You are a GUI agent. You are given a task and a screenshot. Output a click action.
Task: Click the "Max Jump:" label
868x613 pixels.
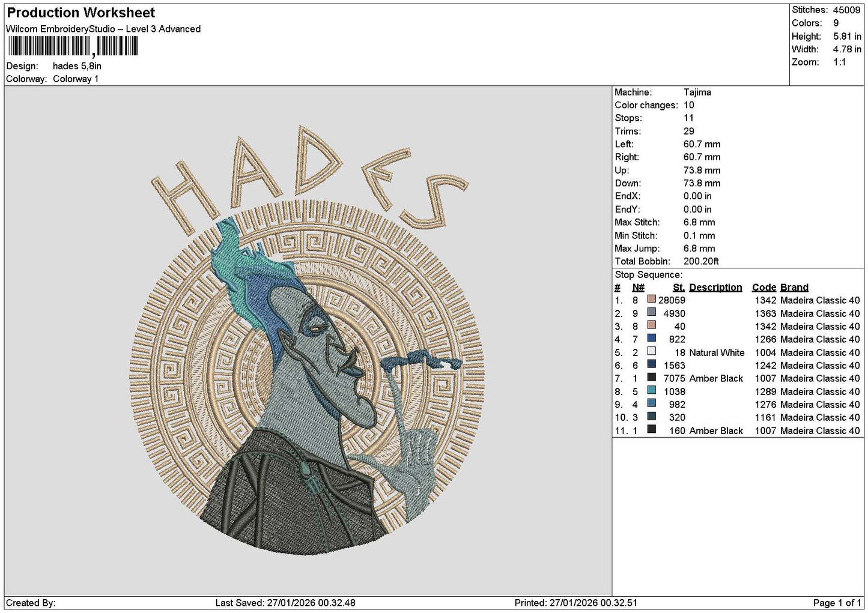click(x=636, y=249)
